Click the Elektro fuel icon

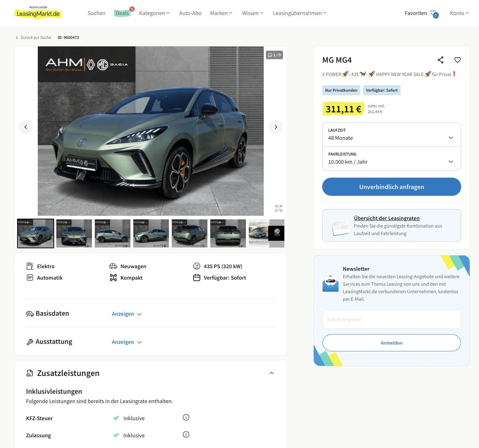click(30, 266)
